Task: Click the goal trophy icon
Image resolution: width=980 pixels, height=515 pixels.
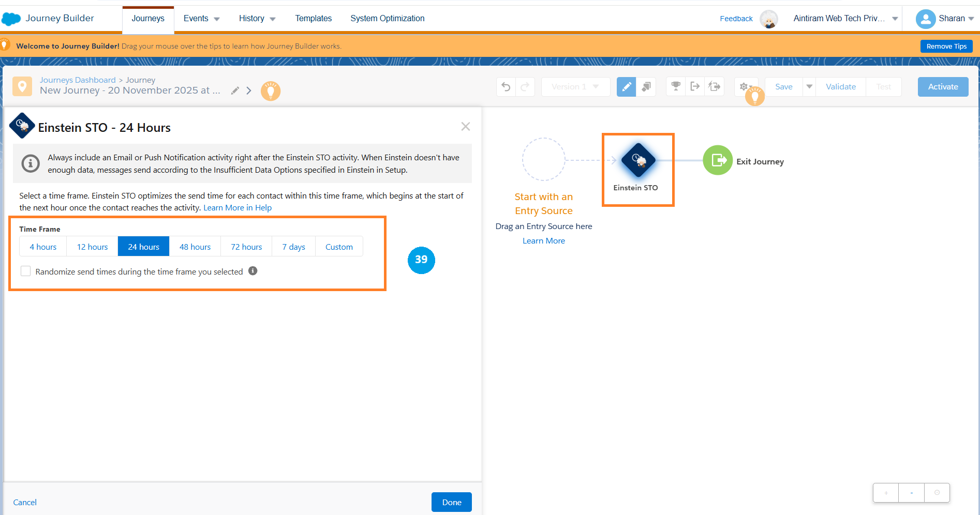Action: pos(675,86)
